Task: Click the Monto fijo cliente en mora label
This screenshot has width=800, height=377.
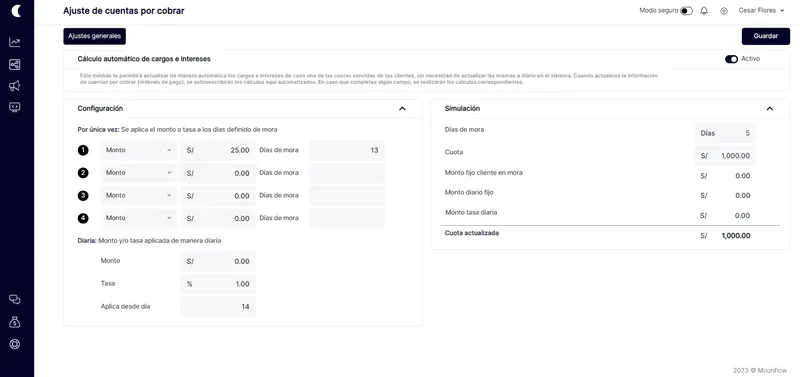Action: point(484,173)
